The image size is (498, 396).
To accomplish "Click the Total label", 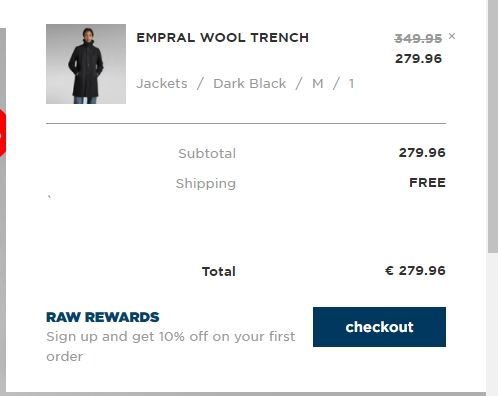I will click(219, 271).
